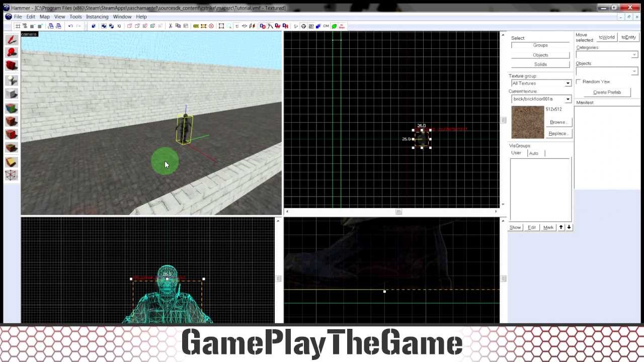Viewport: 644px width, 362px height.
Task: Select the Apply Decals tool
Action: tap(12, 134)
